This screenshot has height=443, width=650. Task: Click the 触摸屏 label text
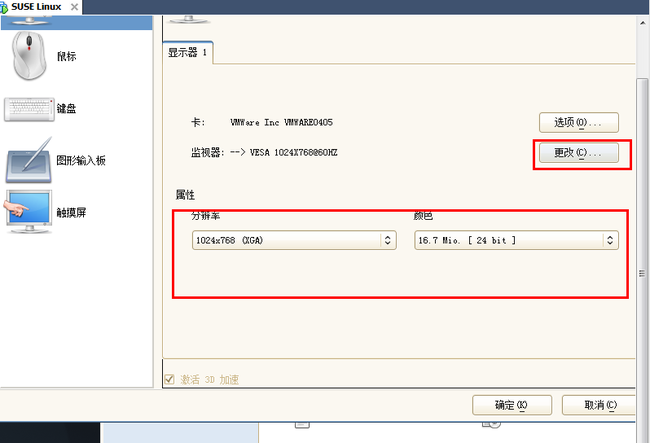click(x=71, y=213)
